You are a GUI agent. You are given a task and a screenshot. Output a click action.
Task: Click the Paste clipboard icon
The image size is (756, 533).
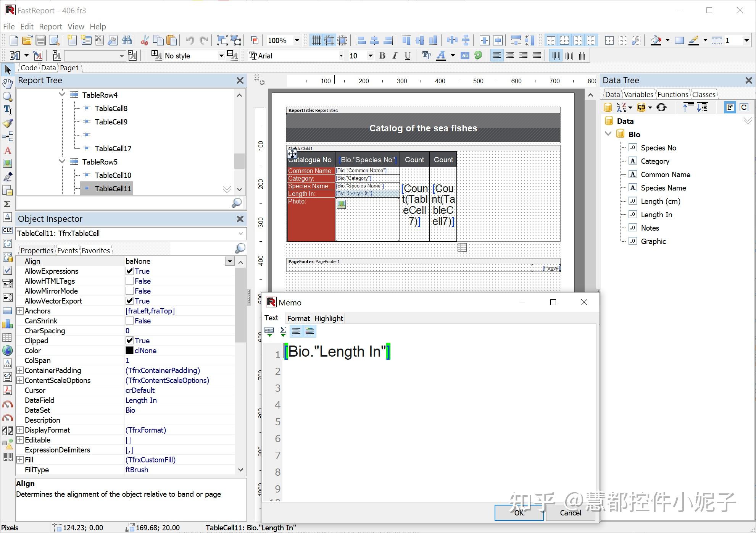click(x=172, y=40)
